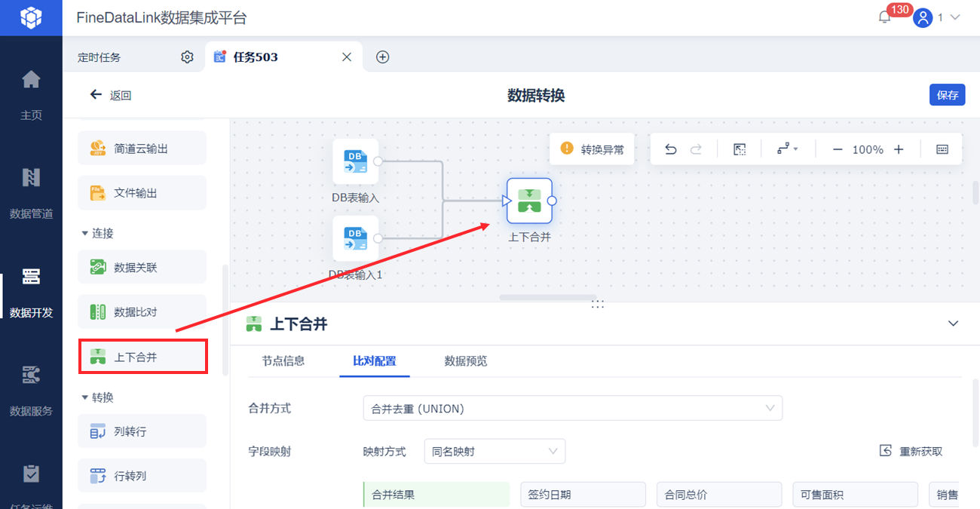Open the 数据服务 sidebar section
980x509 pixels.
[31, 390]
